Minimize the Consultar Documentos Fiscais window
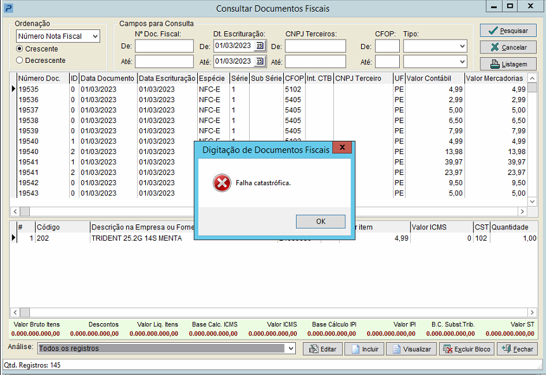The image size is (546, 375). coord(494,6)
